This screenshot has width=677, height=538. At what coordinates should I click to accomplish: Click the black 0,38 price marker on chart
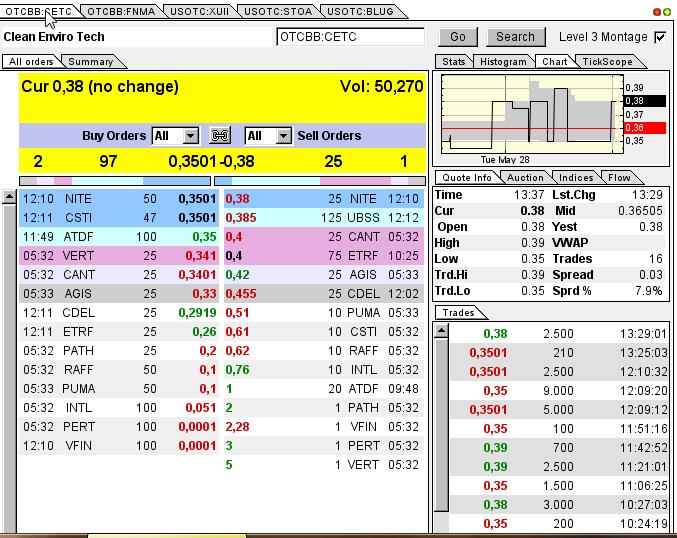point(645,101)
